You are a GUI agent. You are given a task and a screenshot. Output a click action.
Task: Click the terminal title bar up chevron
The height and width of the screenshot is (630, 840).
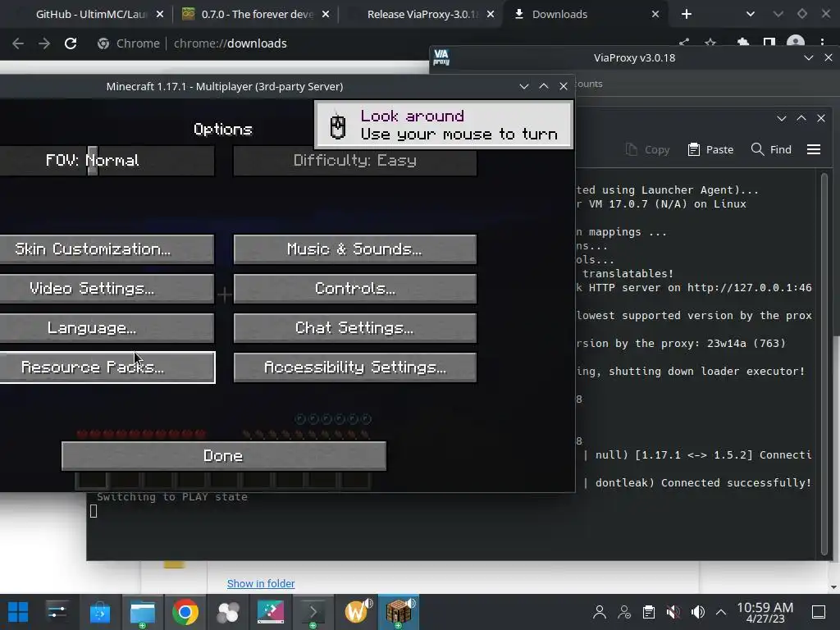point(801,118)
